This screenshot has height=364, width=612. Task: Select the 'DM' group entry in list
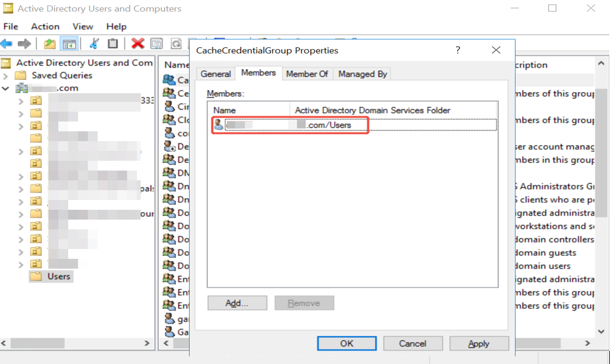click(x=176, y=173)
